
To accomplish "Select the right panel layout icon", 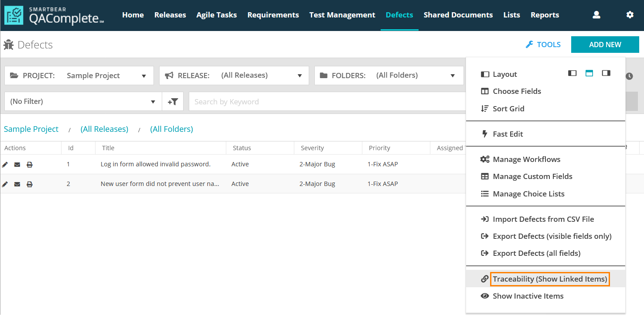I will [606, 73].
